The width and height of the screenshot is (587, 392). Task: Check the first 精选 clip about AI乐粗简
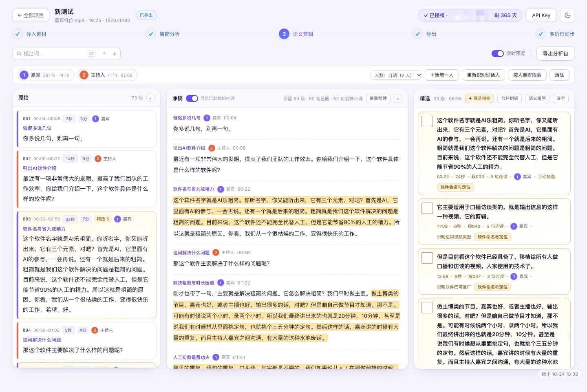coord(427,121)
